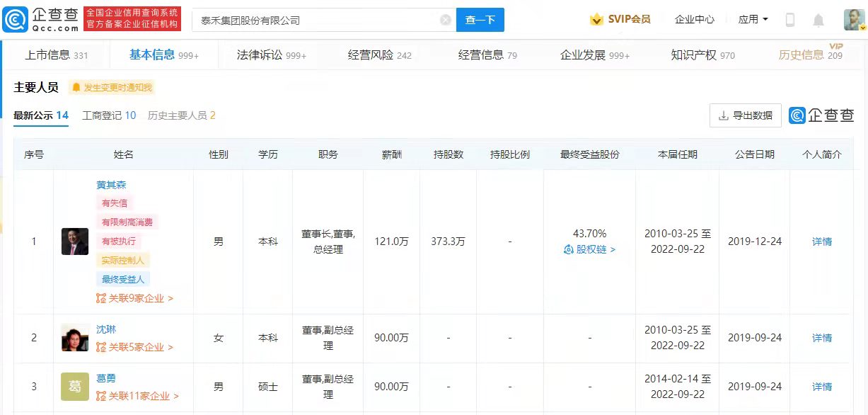Open 详情 for 黄其森

pos(822,241)
